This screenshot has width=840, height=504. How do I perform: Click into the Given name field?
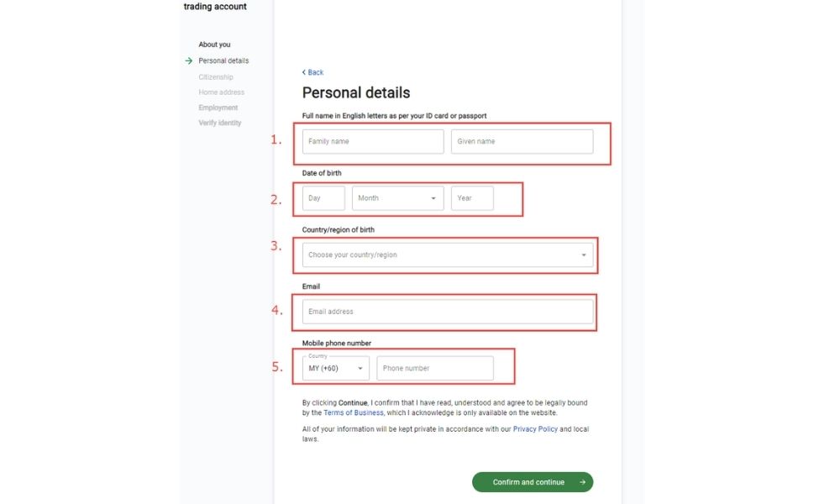coord(522,141)
